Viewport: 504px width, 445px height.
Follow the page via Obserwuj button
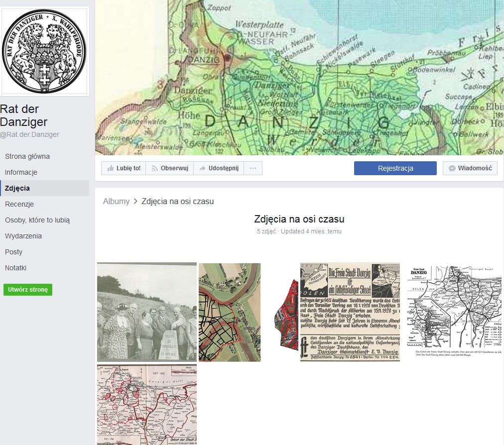tap(169, 168)
